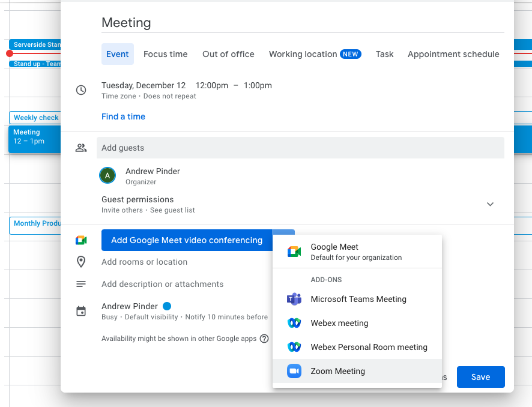This screenshot has height=407, width=532.
Task: Choose Webex meeting option
Action: pyautogui.click(x=357, y=323)
